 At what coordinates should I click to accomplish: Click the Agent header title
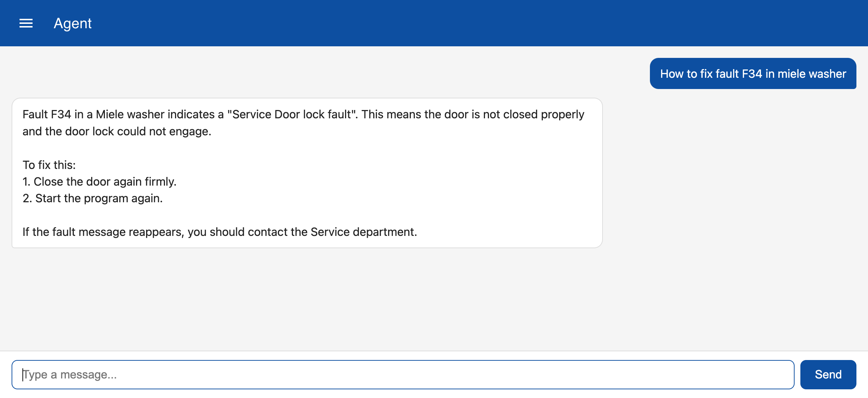(x=73, y=23)
